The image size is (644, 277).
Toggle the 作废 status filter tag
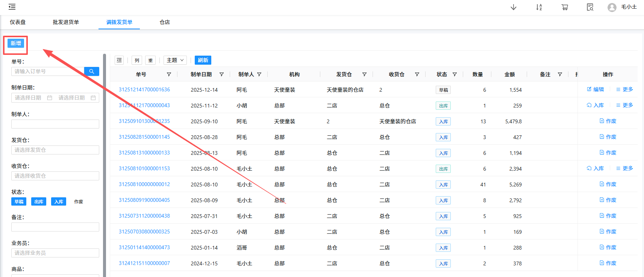79,202
